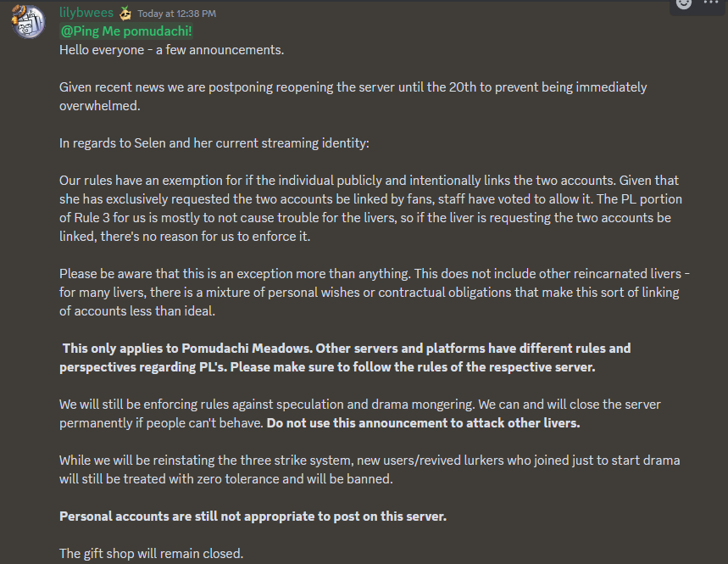Click bold line 'Personal accounts are still not appropriate'
This screenshot has width=728, height=564.
click(253, 517)
